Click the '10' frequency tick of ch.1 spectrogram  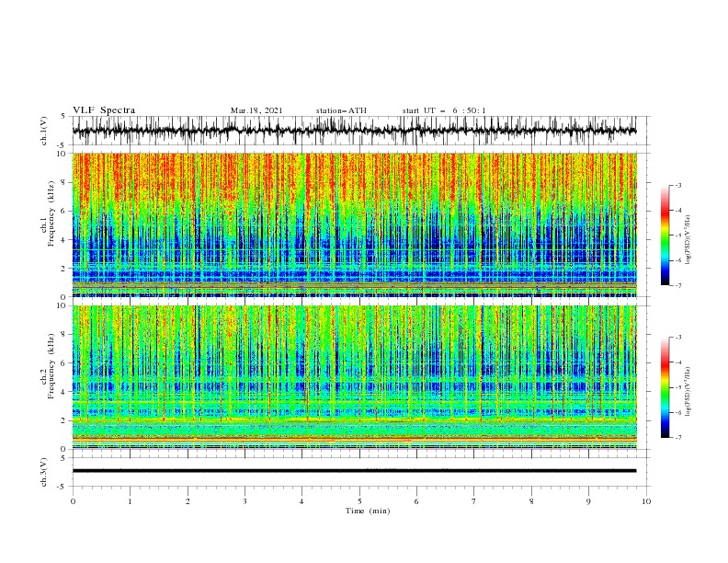pos(62,154)
